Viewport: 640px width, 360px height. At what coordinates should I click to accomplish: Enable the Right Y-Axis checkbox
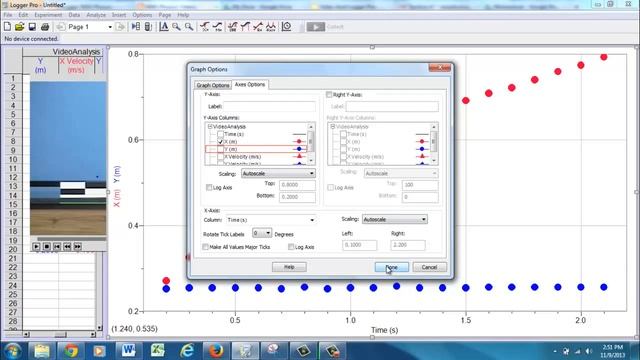click(329, 95)
